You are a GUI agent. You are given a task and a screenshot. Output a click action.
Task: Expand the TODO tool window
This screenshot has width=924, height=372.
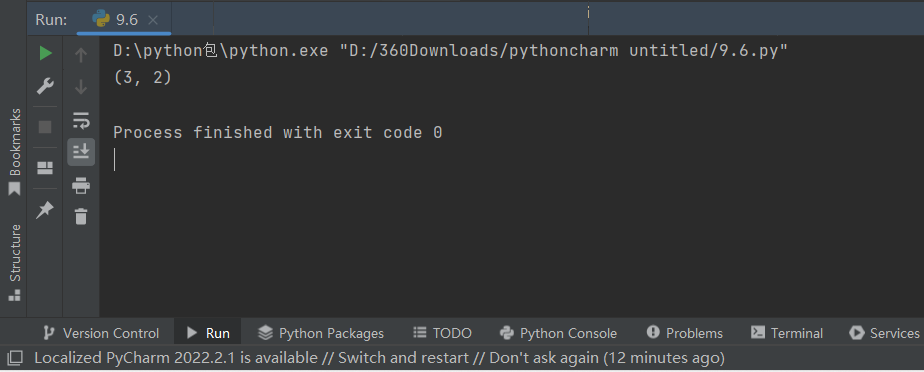(443, 333)
